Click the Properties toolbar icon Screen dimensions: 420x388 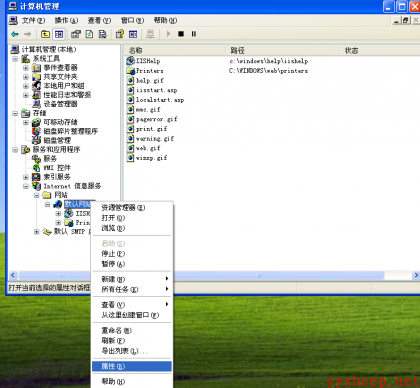[x=76, y=34]
